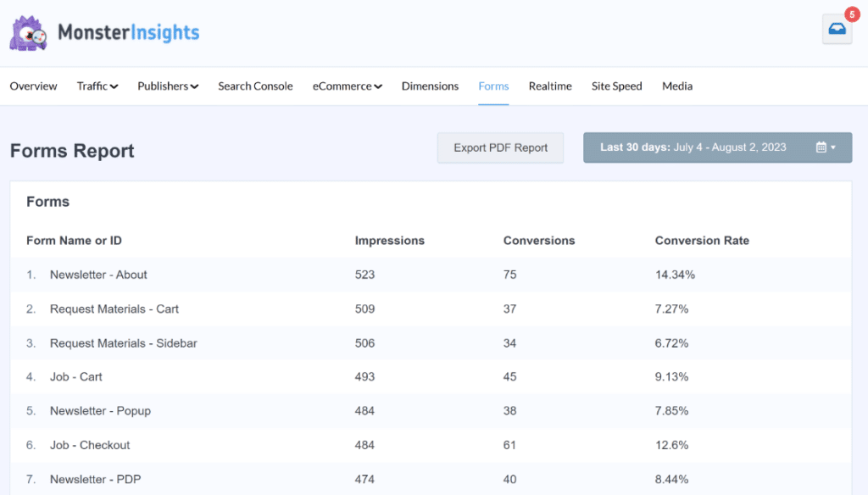
Task: Click the calendar icon in the date picker
Action: click(823, 147)
